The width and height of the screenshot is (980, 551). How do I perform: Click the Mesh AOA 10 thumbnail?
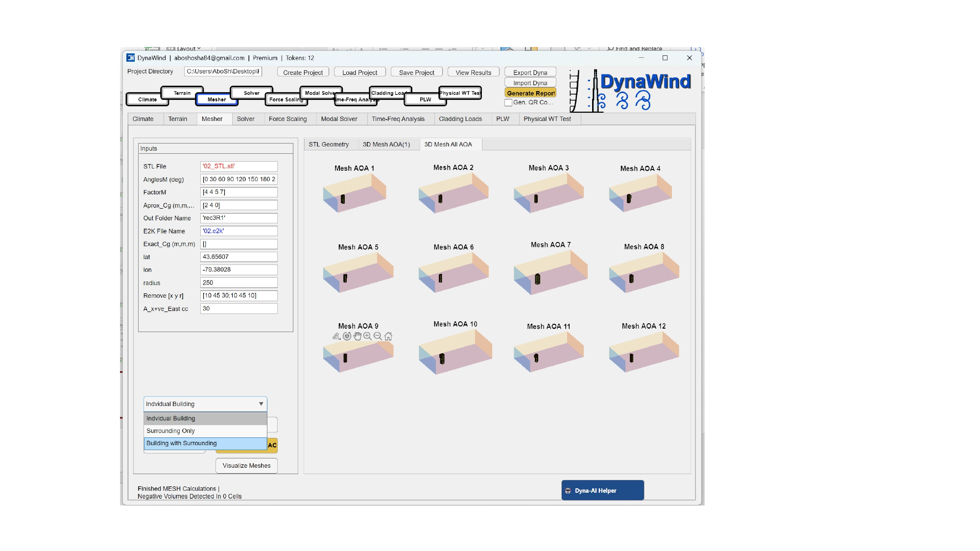click(x=454, y=350)
